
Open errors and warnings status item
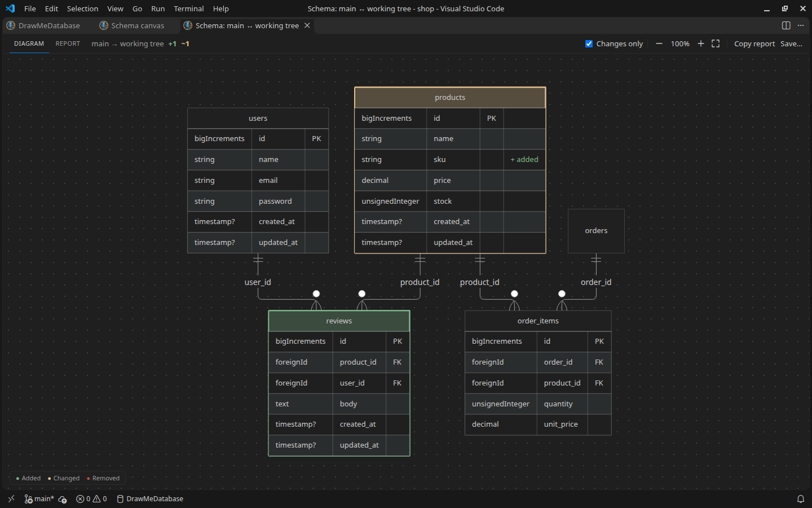pyautogui.click(x=91, y=499)
